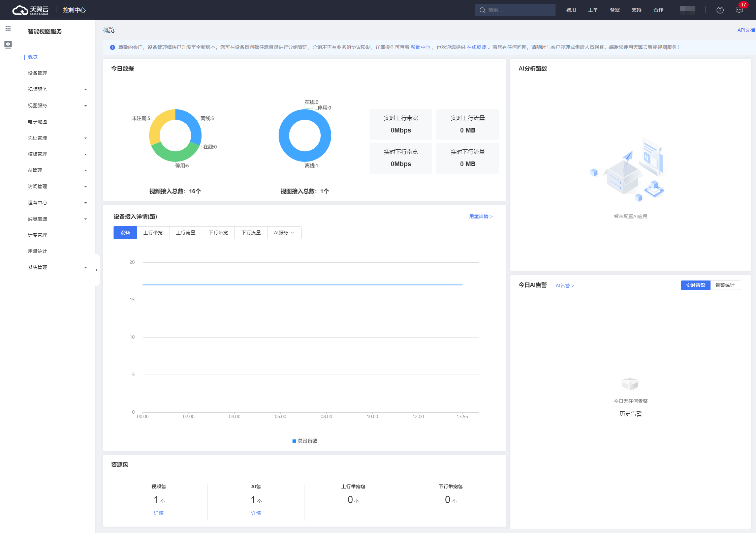This screenshot has height=533, width=756.
Task: Click the 实时上行流量 card
Action: tap(468, 124)
